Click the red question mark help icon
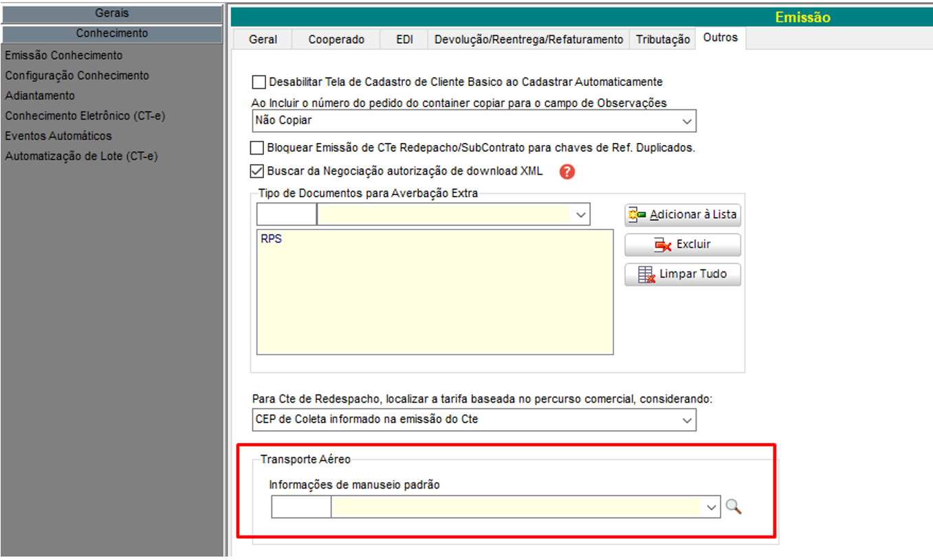The height and width of the screenshot is (560, 933). click(x=567, y=172)
